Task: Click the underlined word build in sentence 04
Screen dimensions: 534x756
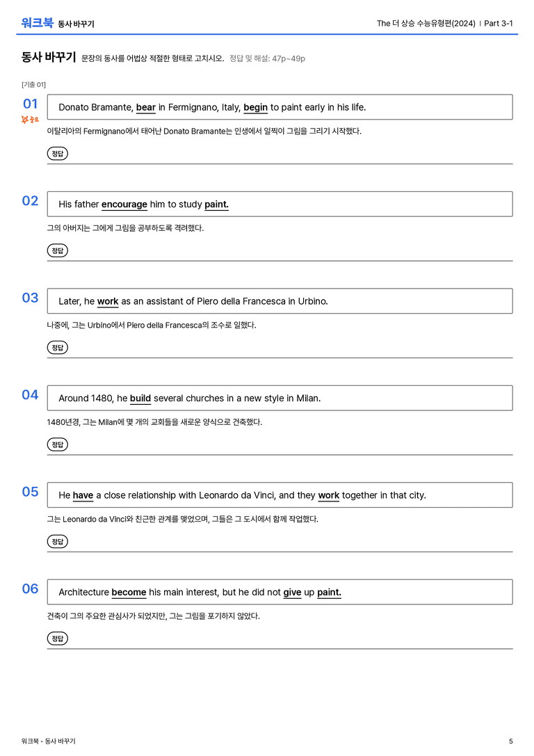Action: (x=140, y=399)
